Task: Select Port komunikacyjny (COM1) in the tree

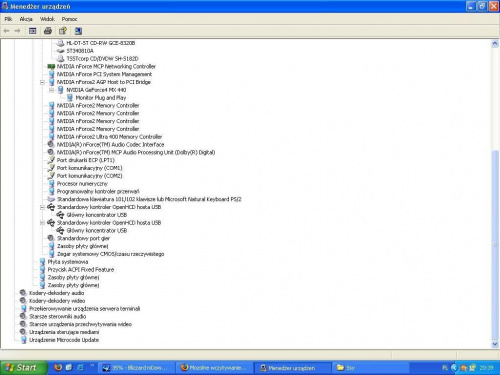Action: pos(89,168)
